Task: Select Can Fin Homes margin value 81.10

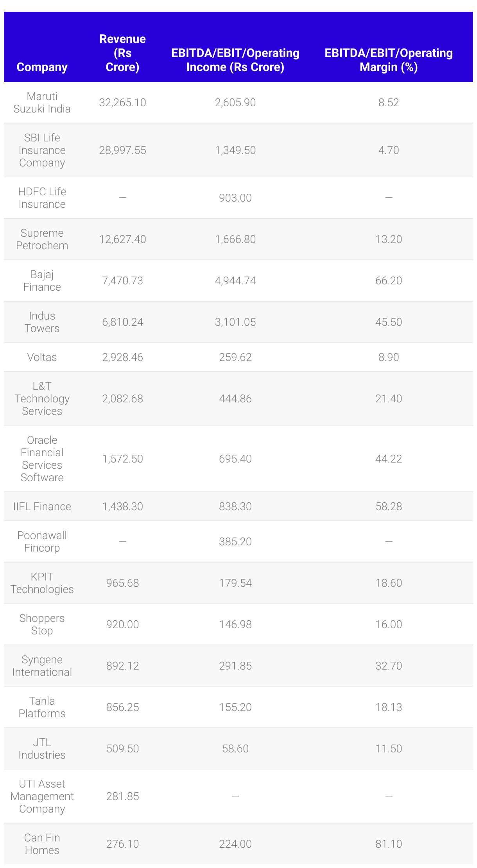Action: (x=388, y=844)
